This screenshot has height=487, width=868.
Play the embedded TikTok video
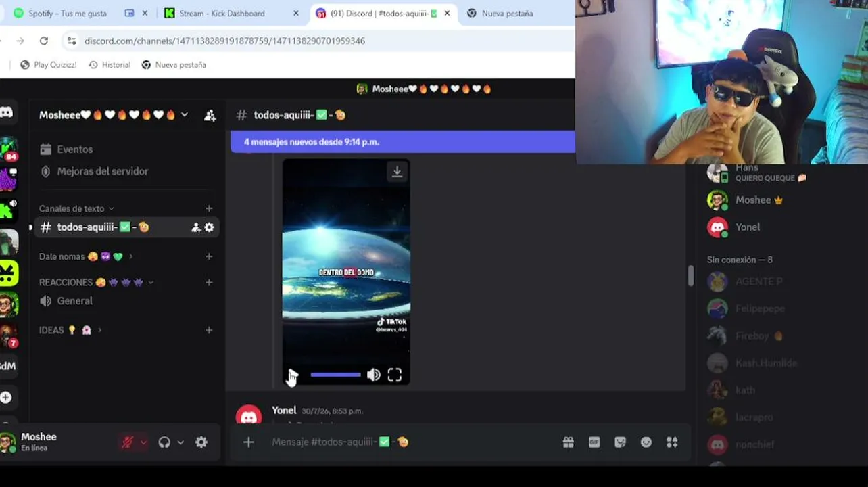292,375
